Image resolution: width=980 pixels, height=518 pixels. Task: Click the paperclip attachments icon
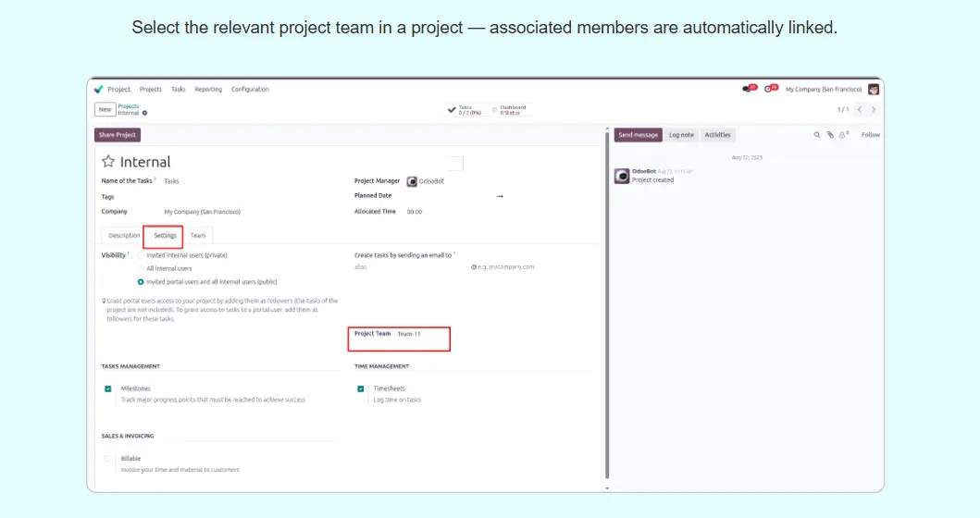pyautogui.click(x=830, y=135)
